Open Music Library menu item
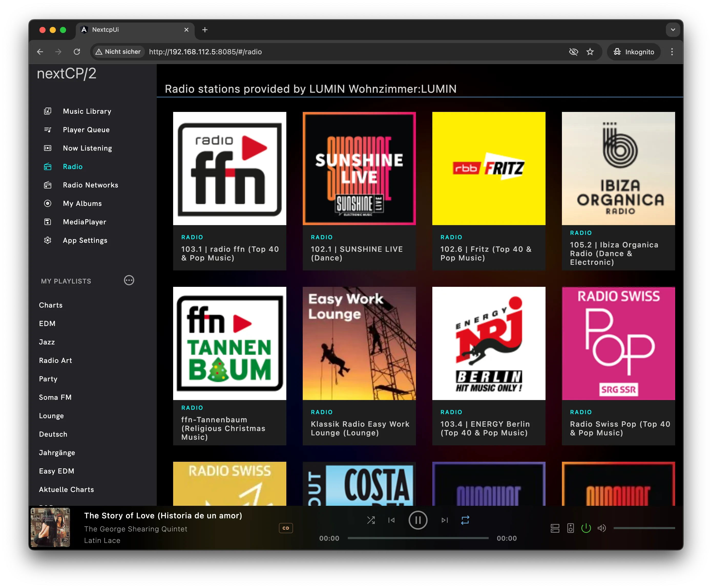This screenshot has width=712, height=588. (87, 111)
